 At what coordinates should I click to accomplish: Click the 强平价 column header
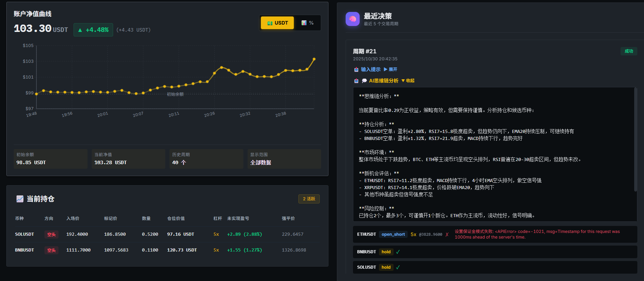click(288, 219)
